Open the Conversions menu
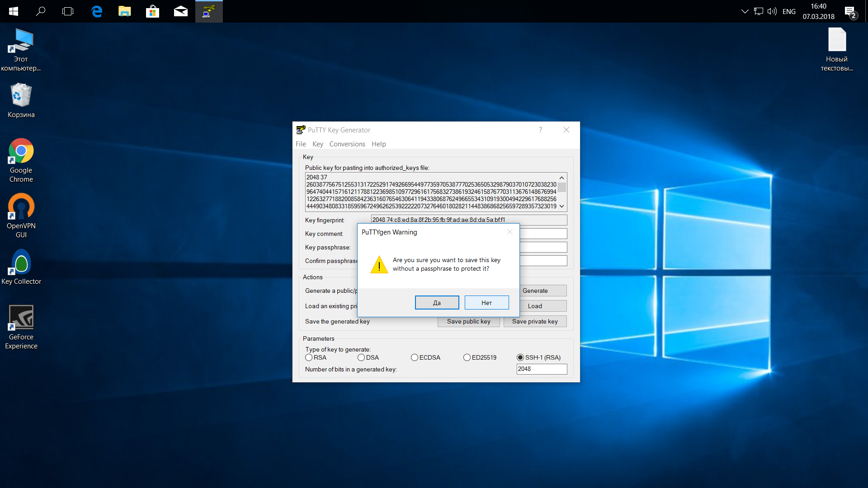868x488 pixels. click(347, 144)
